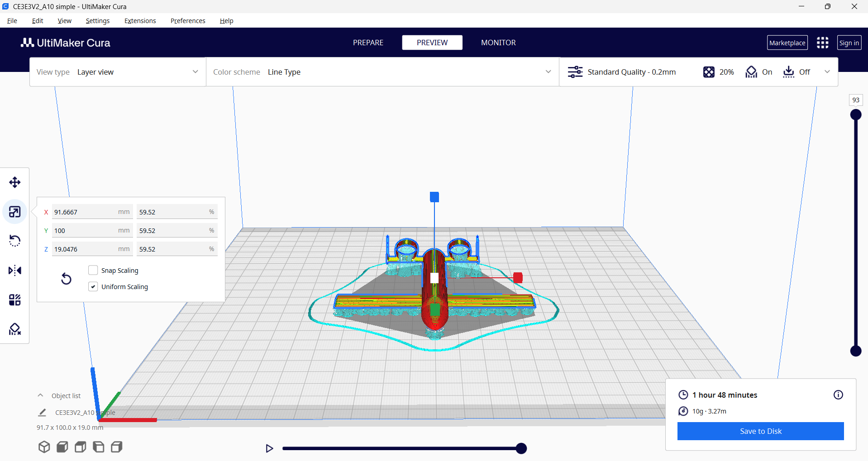Click the Z scale percent field
This screenshot has width=868, height=461.
tap(177, 249)
